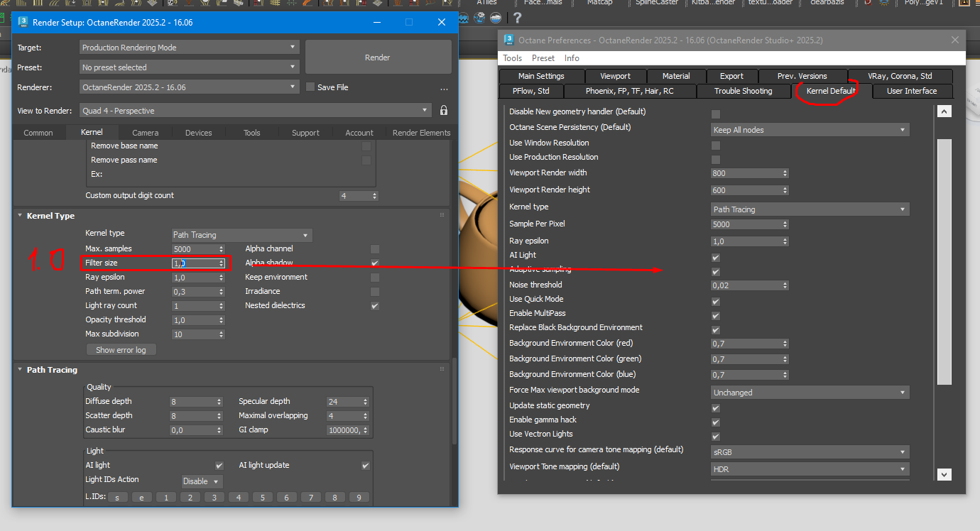Click the Specular depth spinner arrows
Viewport: 980px width, 531px height.
(x=366, y=402)
